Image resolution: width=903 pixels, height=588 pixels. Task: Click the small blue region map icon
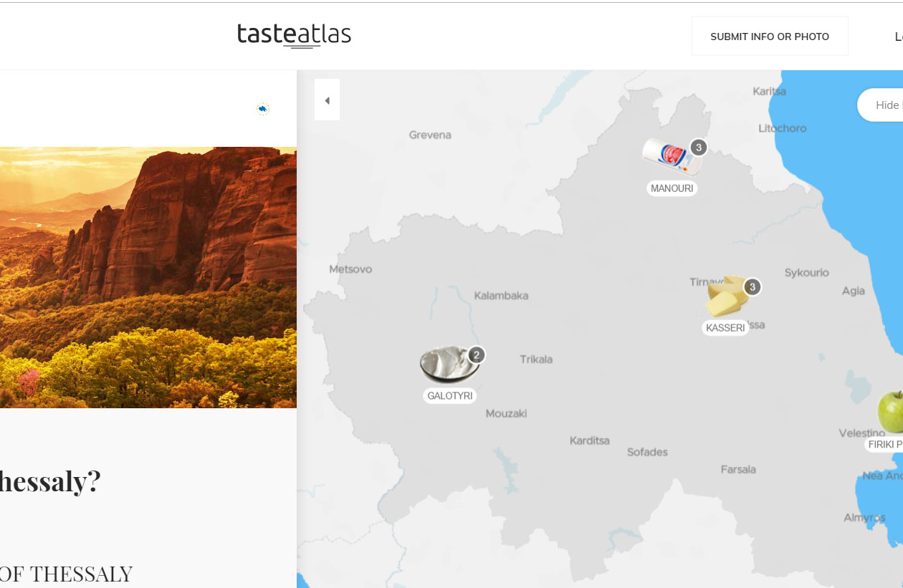coord(263,109)
